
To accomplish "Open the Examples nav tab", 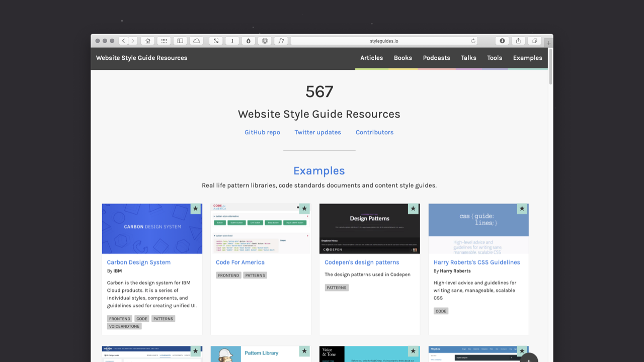I will (527, 58).
